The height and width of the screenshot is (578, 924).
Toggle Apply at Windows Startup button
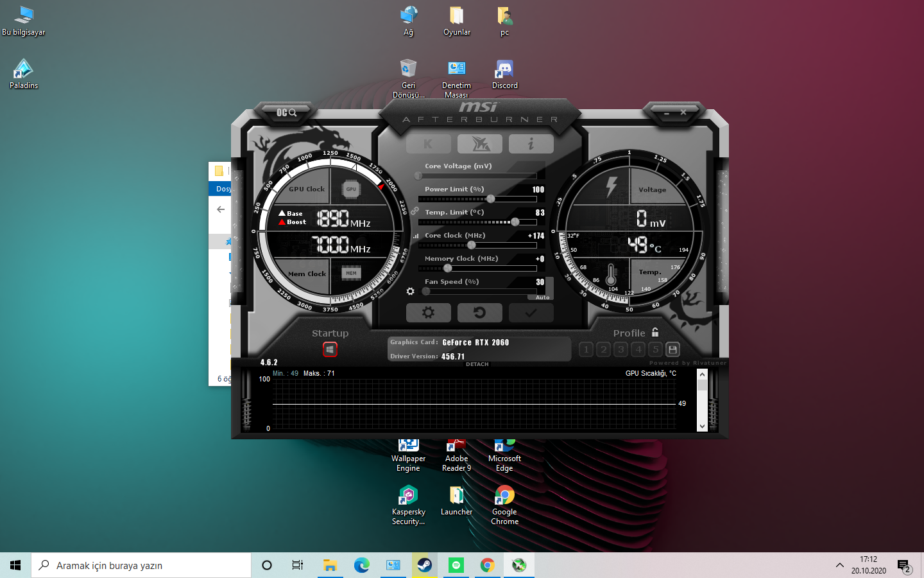330,349
